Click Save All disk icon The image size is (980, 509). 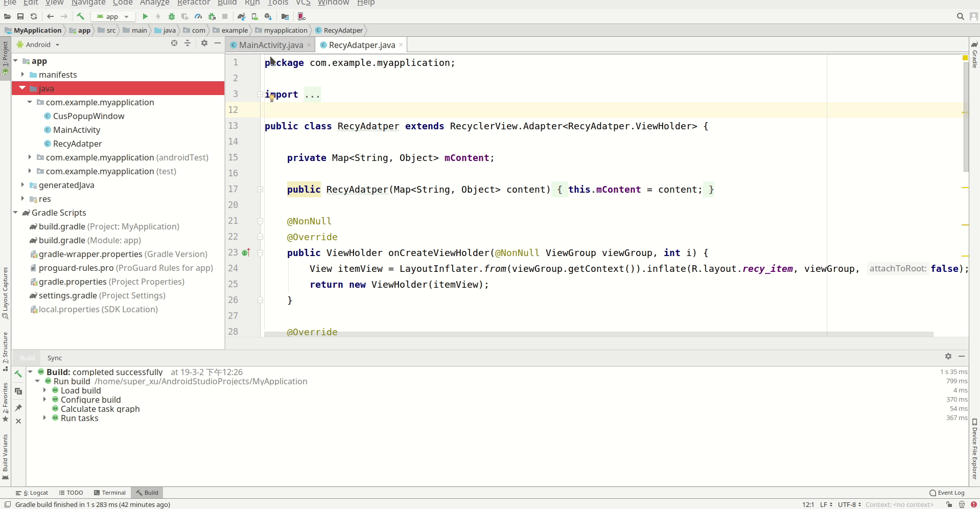click(x=20, y=16)
